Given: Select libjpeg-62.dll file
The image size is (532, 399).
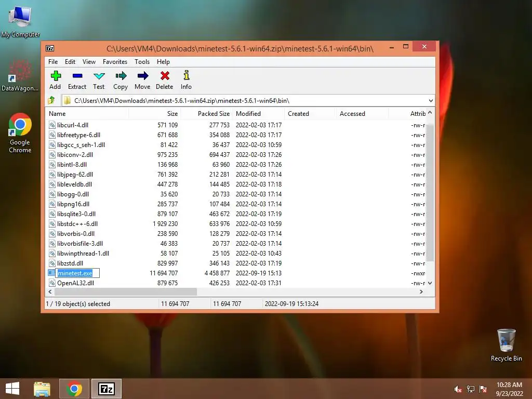Looking at the screenshot, I should (75, 174).
